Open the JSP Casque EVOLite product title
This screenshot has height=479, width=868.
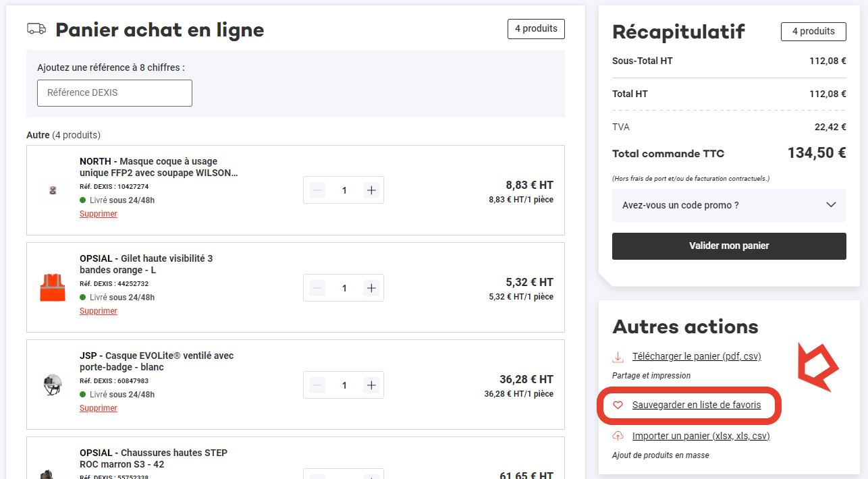[157, 362]
